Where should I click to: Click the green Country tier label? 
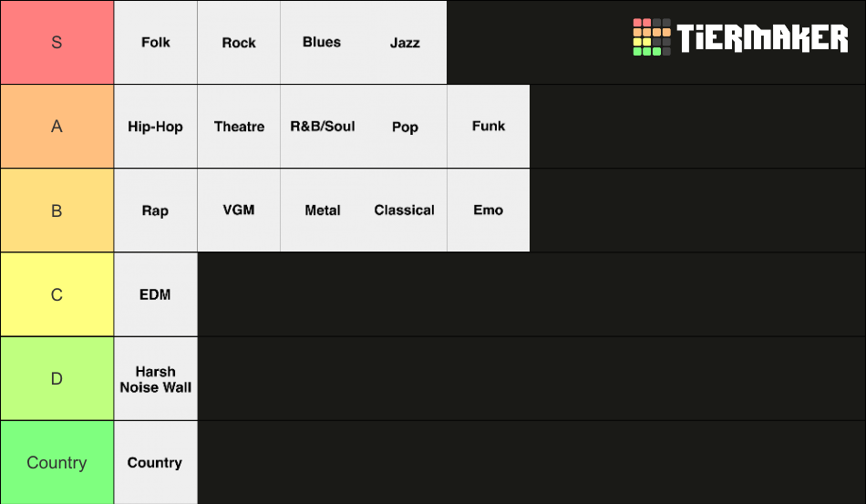click(x=57, y=463)
